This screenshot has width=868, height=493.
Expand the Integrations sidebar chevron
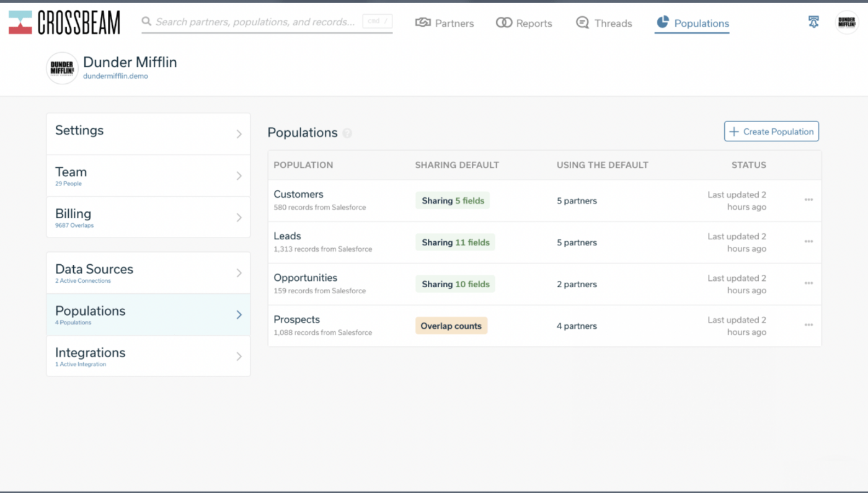click(x=239, y=357)
